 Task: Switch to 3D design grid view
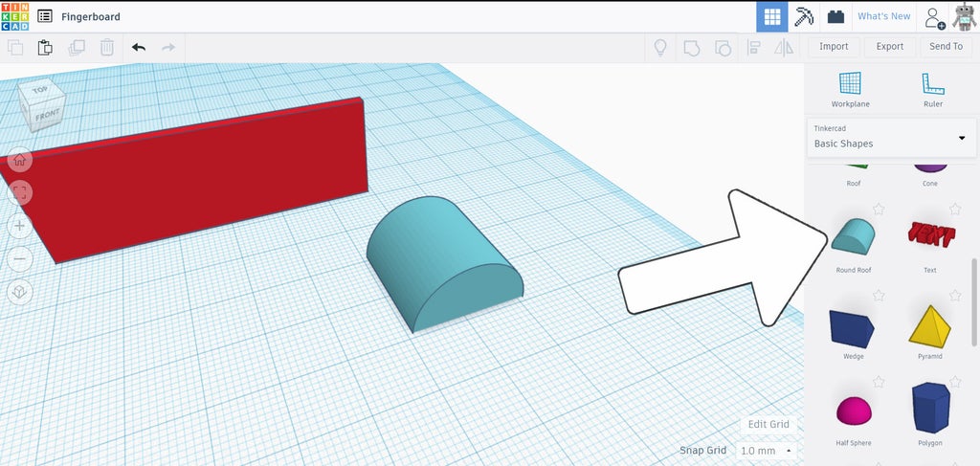pos(772,16)
